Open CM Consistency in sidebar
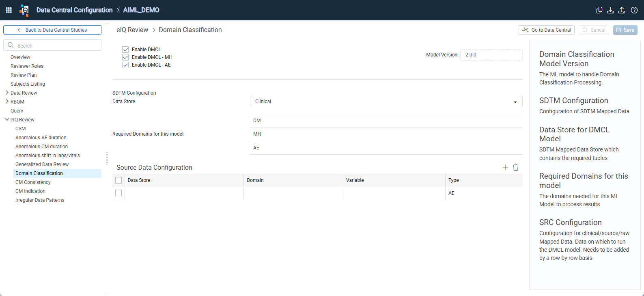 point(33,182)
